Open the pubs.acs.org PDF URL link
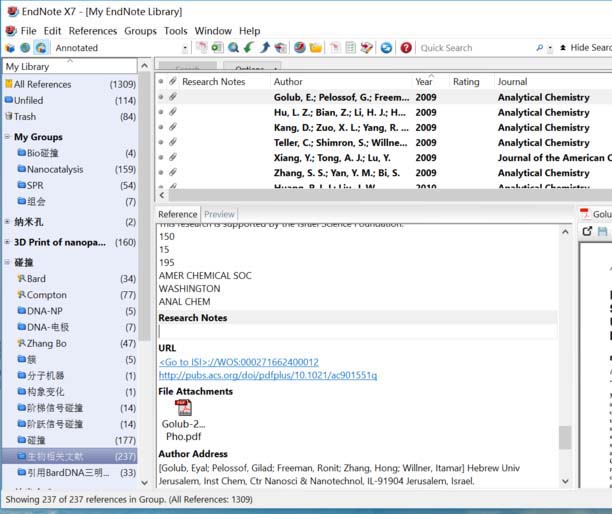The image size is (612, 514). pyautogui.click(x=267, y=375)
